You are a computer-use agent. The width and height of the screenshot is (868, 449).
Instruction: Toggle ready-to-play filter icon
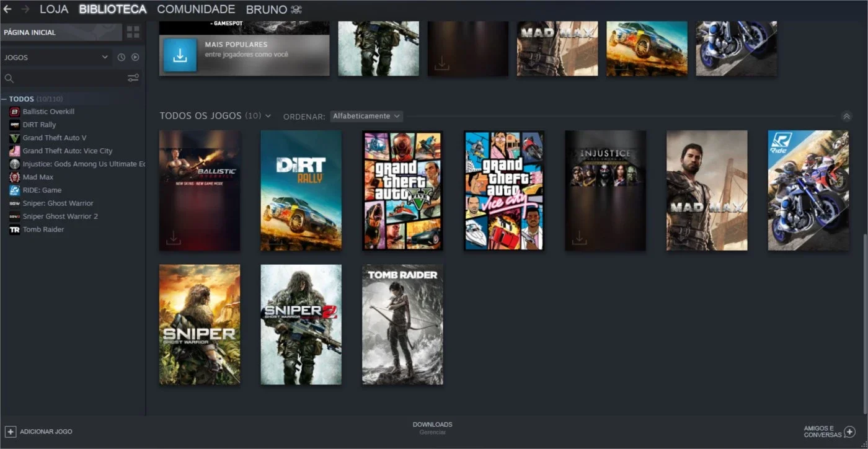click(135, 57)
